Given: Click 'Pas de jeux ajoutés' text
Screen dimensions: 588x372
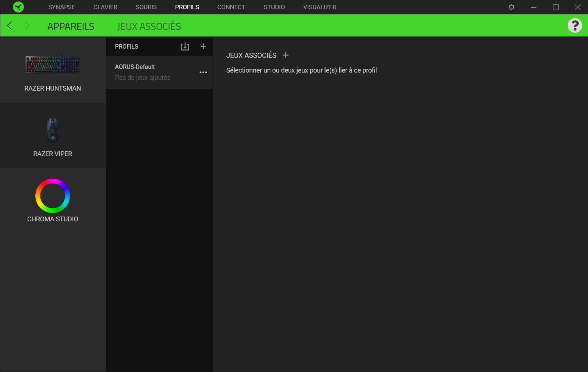Looking at the screenshot, I should pos(142,78).
